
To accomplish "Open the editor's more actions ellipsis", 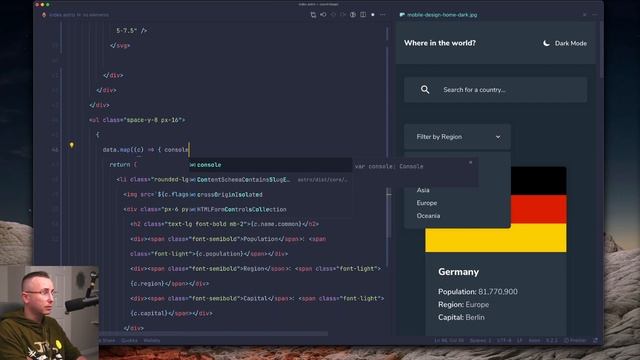I will pos(382,15).
